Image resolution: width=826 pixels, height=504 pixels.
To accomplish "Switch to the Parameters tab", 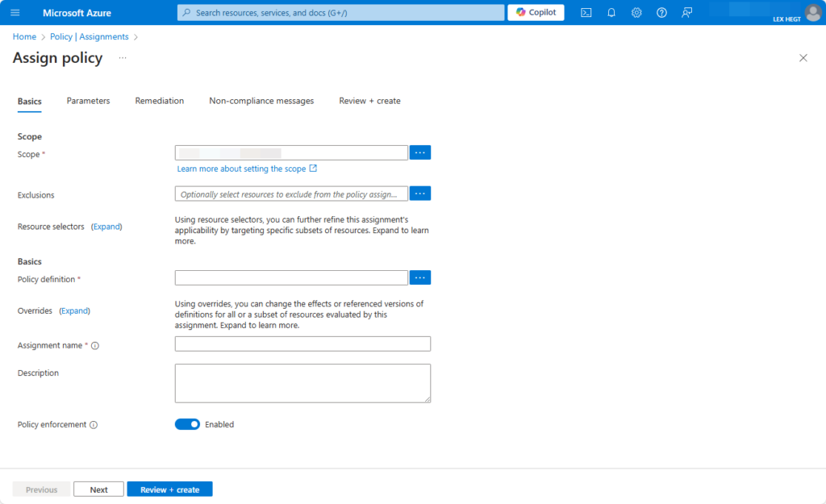I will click(x=88, y=101).
